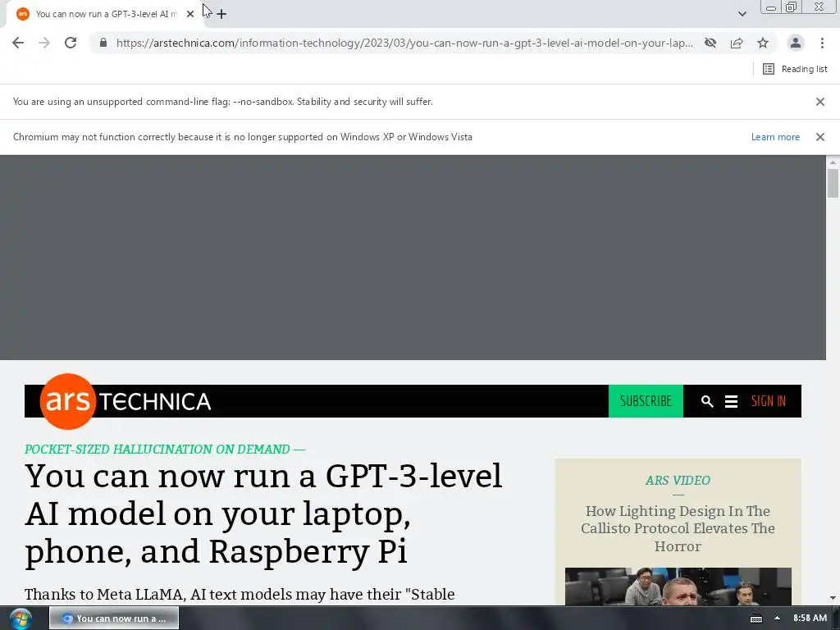Click the page's vertical scrollbar thumb
This screenshot has width=840, height=630.
coord(833,183)
